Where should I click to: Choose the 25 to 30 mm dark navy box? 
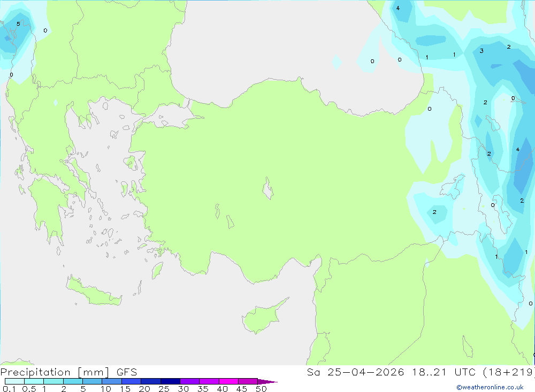pyautogui.click(x=170, y=381)
